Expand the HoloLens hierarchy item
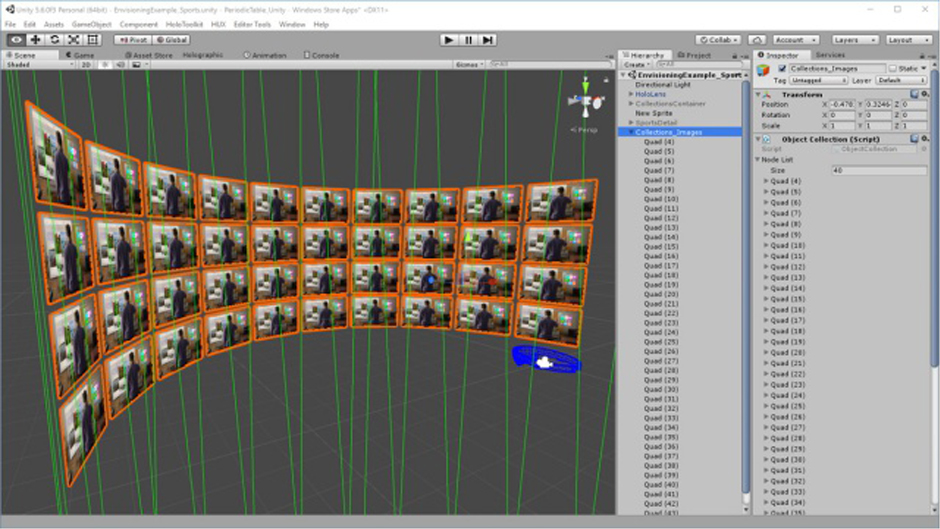 pos(631,94)
